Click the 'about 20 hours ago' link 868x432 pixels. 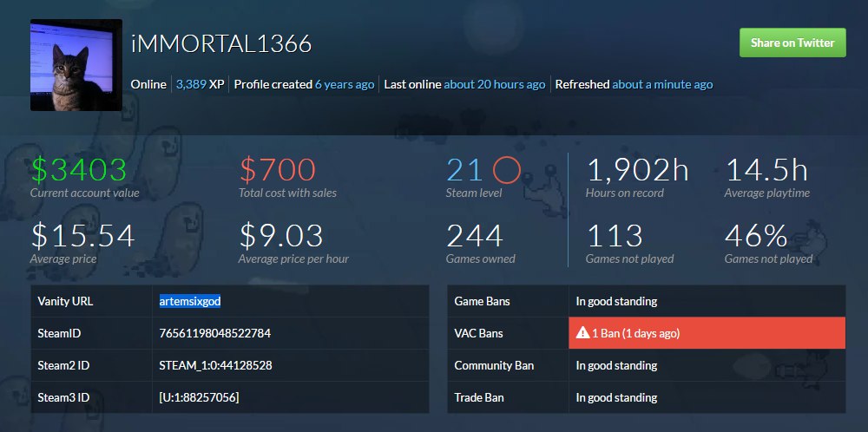click(x=495, y=85)
